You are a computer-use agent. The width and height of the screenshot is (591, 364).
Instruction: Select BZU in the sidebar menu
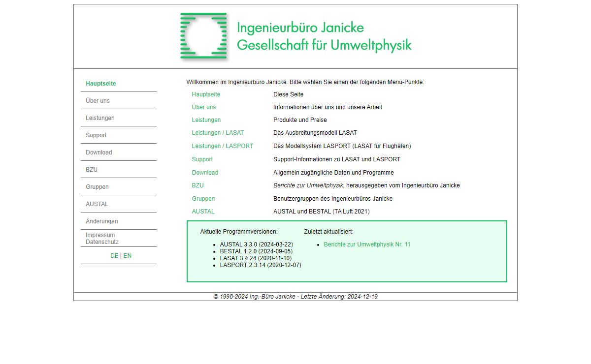pyautogui.click(x=92, y=170)
